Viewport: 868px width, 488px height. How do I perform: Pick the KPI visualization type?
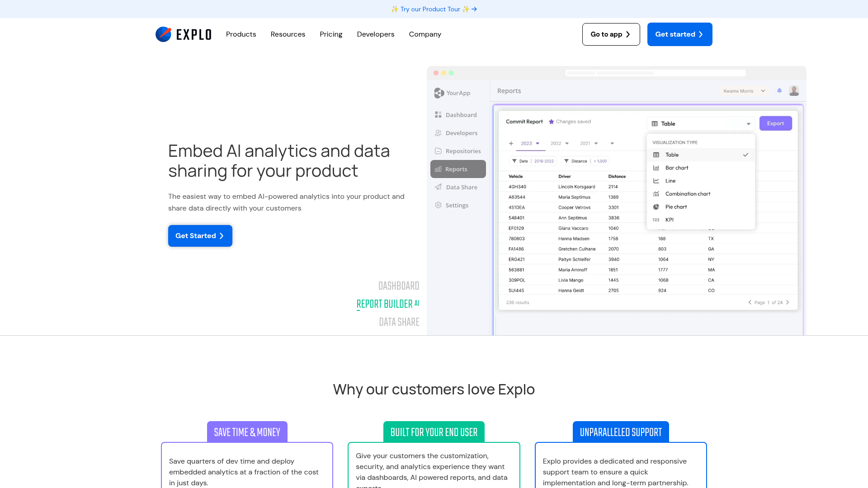(669, 220)
